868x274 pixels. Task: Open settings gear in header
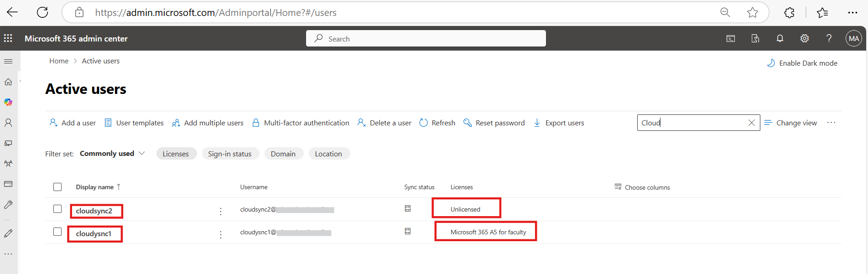(x=805, y=38)
